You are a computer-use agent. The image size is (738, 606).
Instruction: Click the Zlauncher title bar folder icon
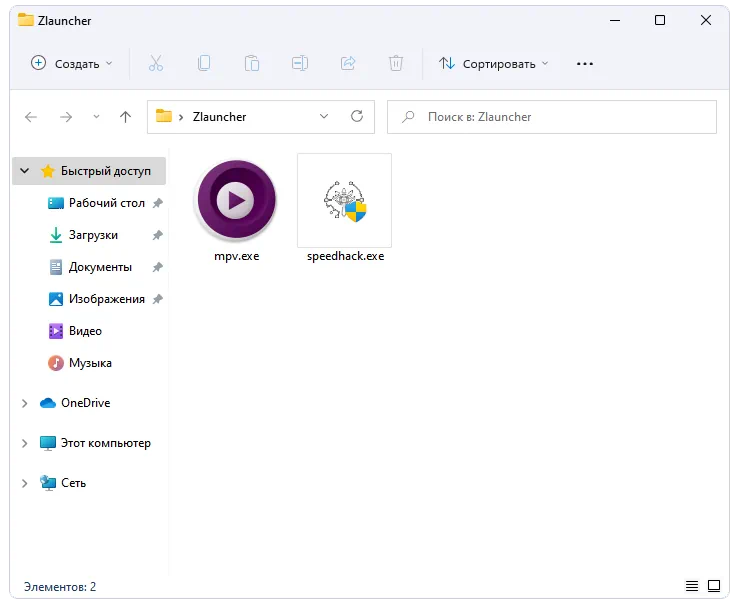pos(25,20)
